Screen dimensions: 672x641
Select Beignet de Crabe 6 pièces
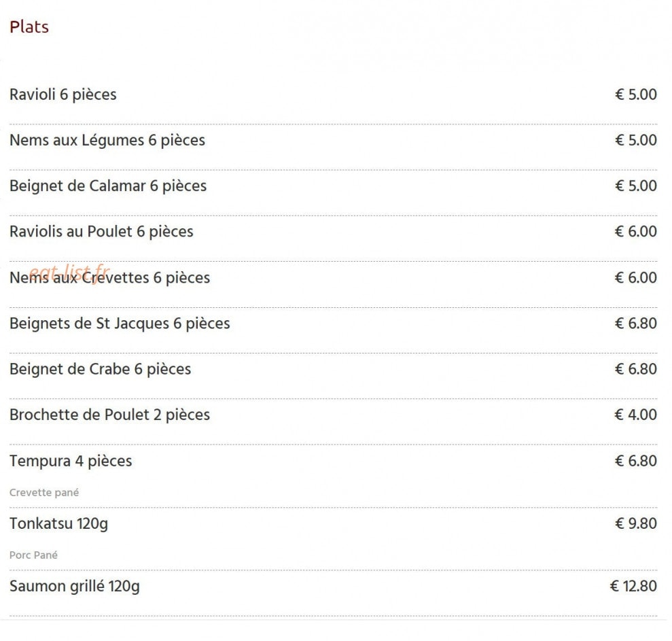[x=101, y=369]
